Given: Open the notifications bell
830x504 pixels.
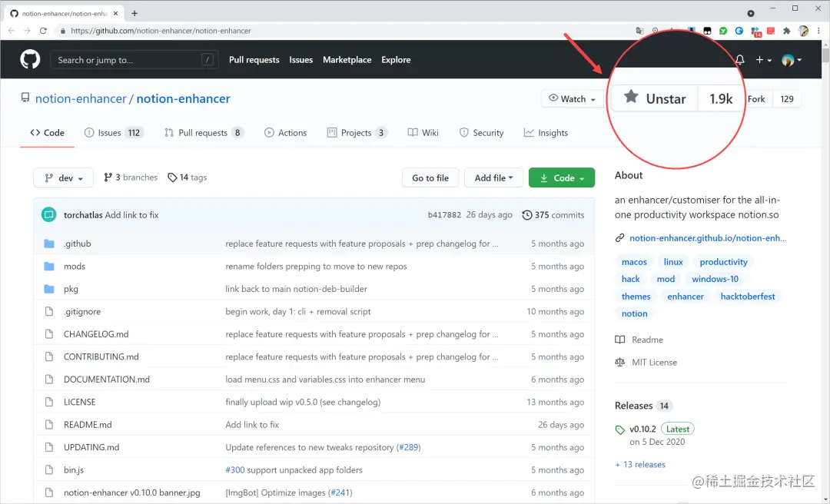Looking at the screenshot, I should (740, 60).
